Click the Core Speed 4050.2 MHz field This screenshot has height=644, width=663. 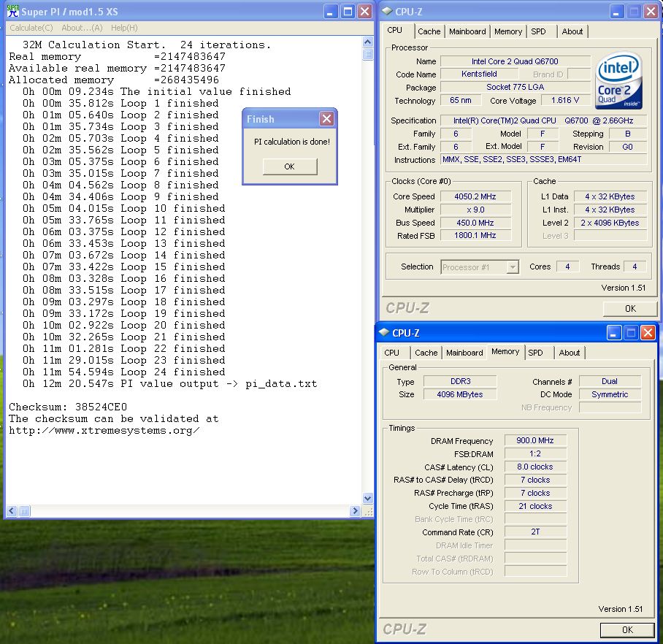(475, 196)
